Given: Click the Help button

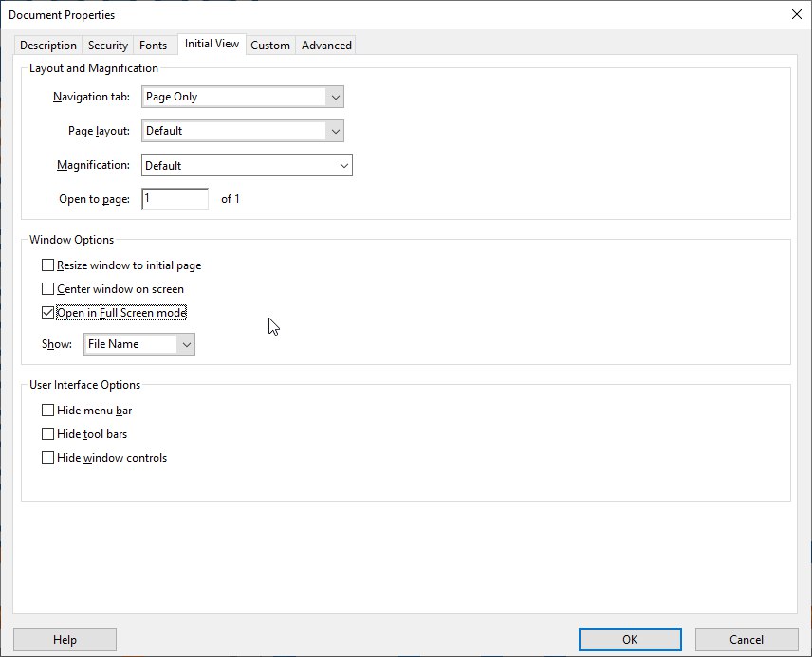Looking at the screenshot, I should (65, 639).
